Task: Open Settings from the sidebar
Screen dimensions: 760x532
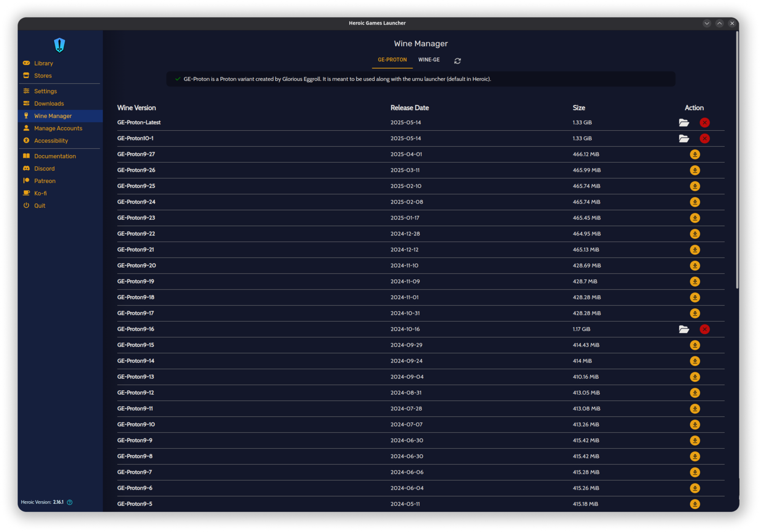Action: (60, 91)
